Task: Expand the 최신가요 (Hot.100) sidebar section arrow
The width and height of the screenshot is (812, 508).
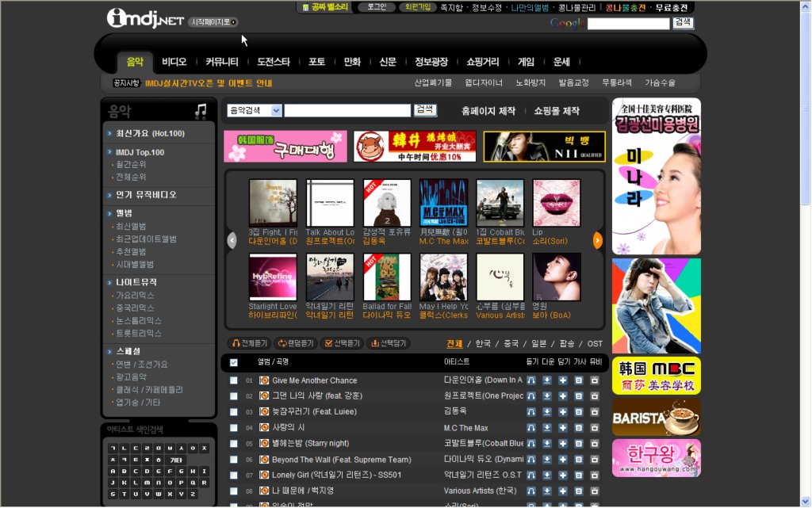Action: coord(109,133)
